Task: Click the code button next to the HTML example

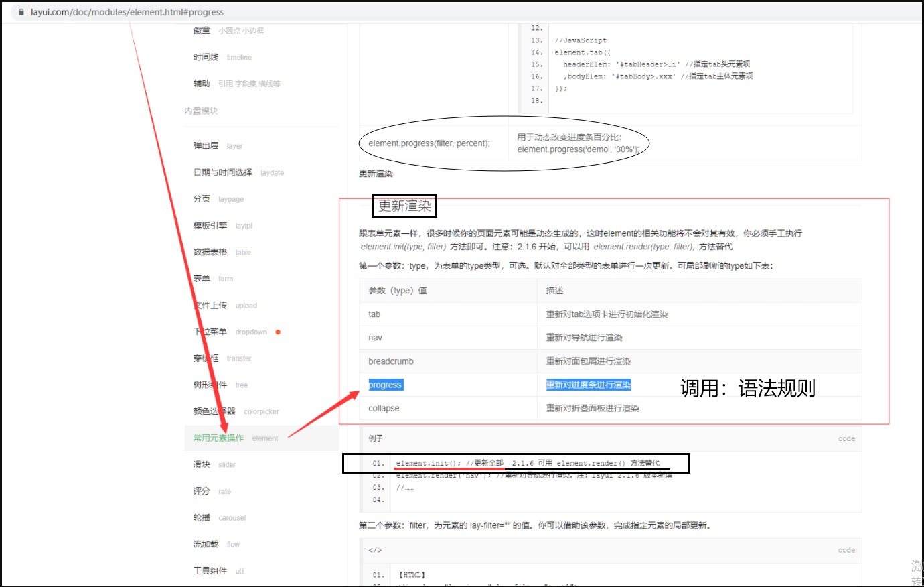Action: [846, 549]
